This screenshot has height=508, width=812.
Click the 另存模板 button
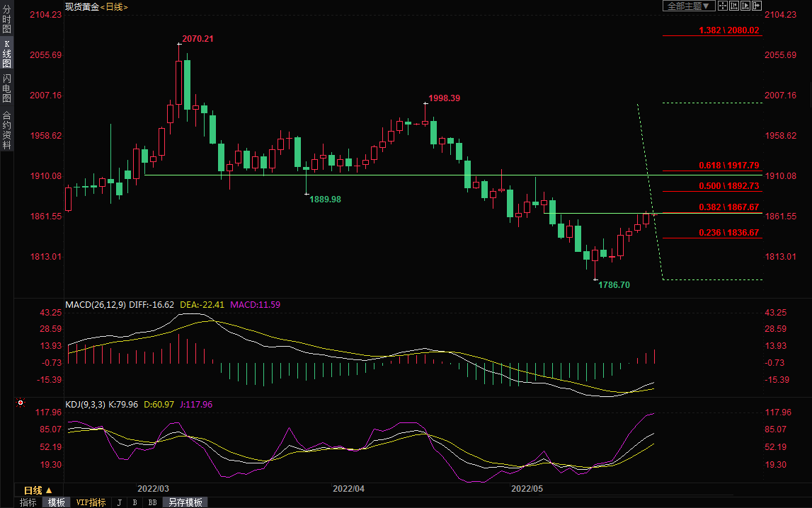pos(185,502)
